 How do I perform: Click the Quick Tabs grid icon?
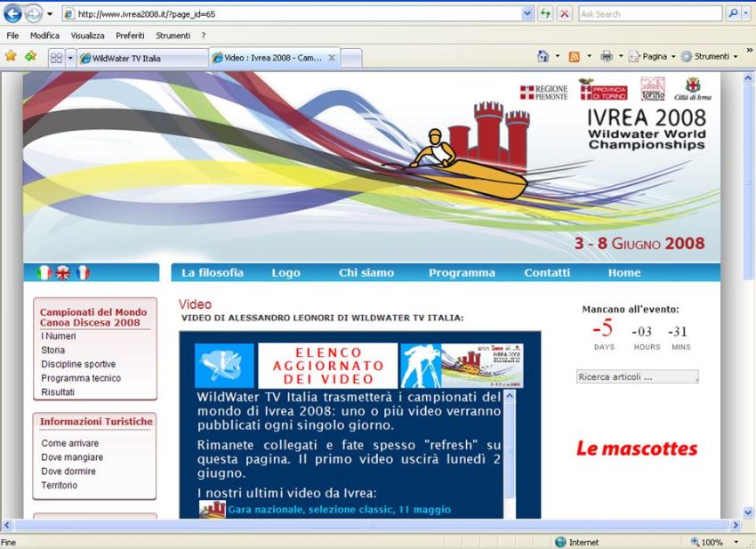pyautogui.click(x=56, y=58)
